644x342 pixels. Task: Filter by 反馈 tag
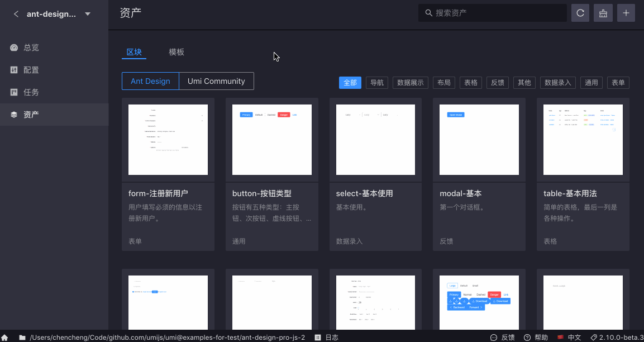coord(498,83)
